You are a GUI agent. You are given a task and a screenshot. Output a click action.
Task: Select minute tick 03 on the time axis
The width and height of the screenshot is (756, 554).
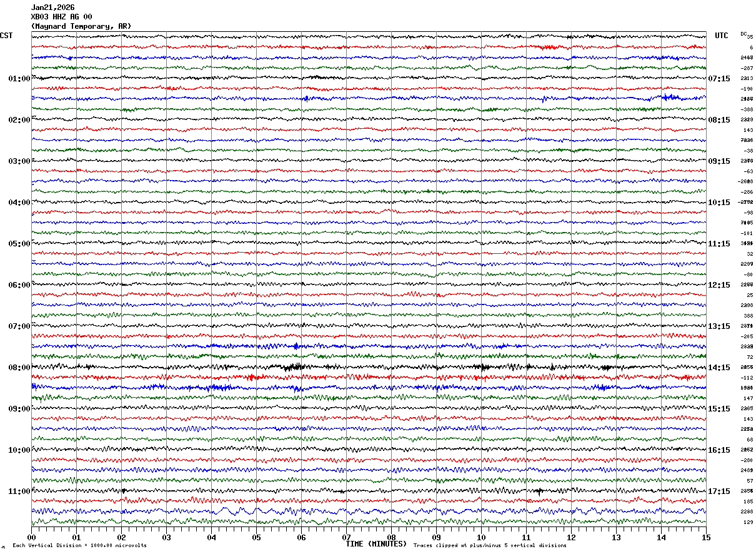[x=166, y=537]
